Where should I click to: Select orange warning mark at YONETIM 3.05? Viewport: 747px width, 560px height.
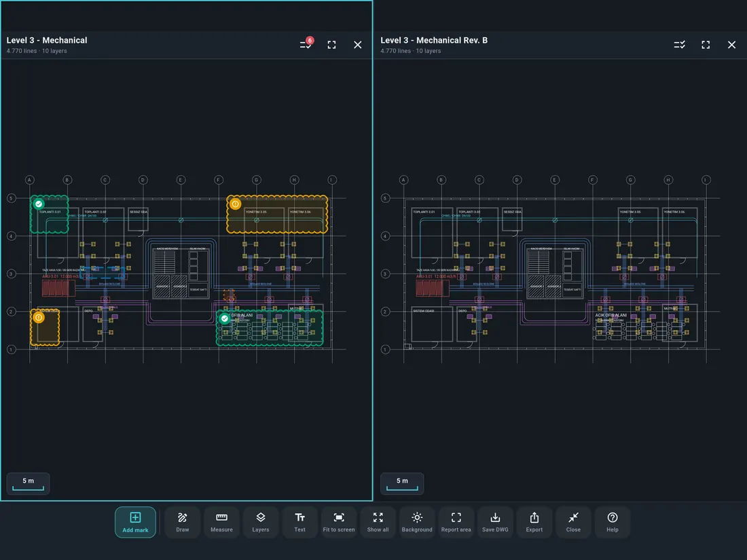236,204
